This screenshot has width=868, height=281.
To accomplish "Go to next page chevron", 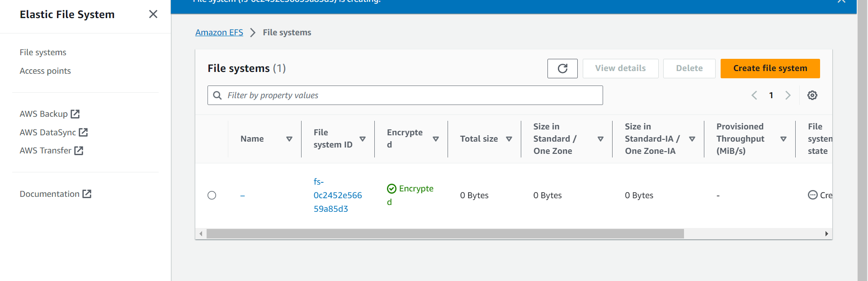I will 788,95.
